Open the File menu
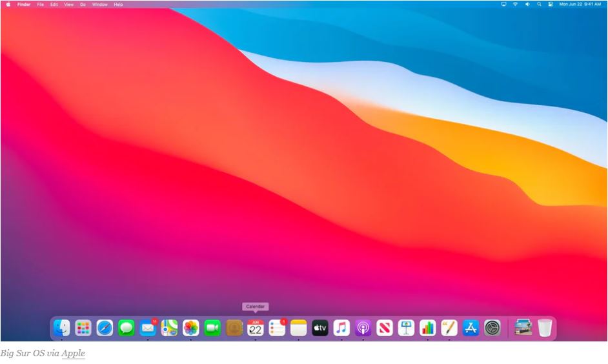The height and width of the screenshot is (364, 608). pyautogui.click(x=40, y=5)
